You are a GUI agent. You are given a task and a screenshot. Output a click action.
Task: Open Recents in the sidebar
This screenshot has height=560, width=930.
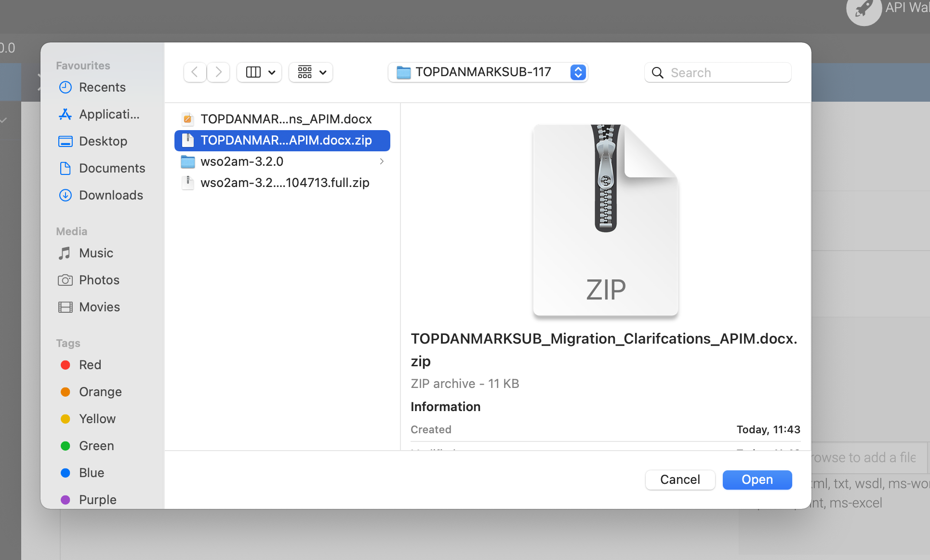pyautogui.click(x=92, y=87)
